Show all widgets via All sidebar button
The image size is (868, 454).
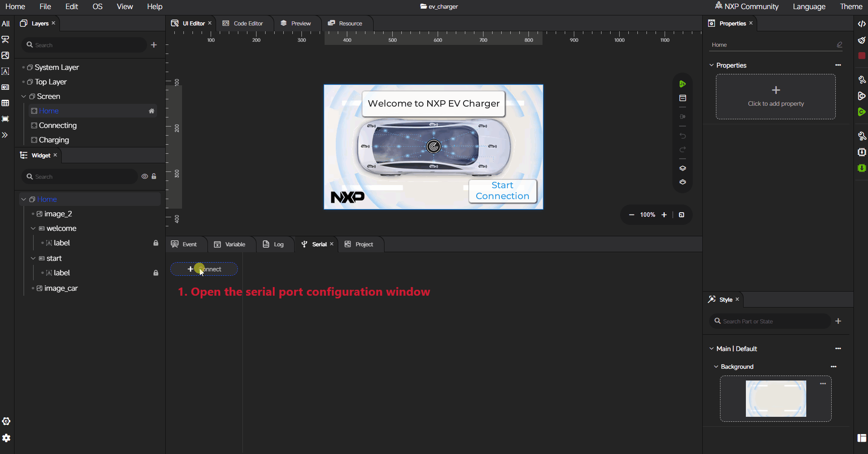click(6, 24)
